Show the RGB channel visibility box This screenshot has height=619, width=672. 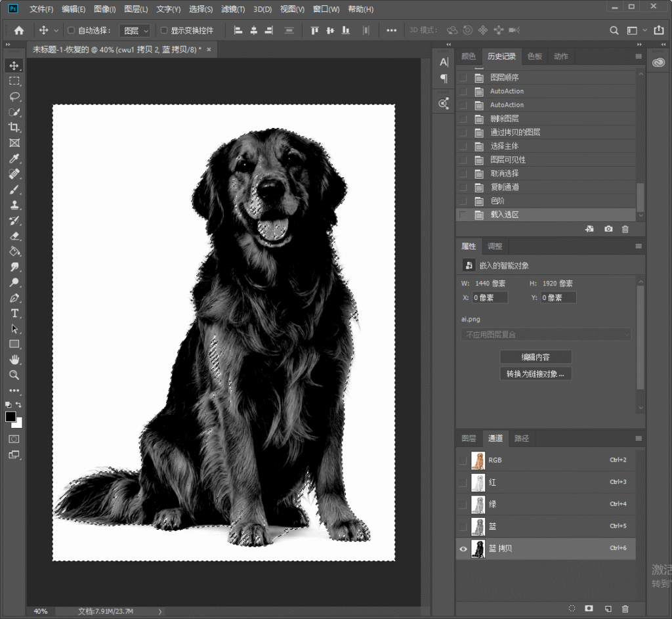pos(463,460)
